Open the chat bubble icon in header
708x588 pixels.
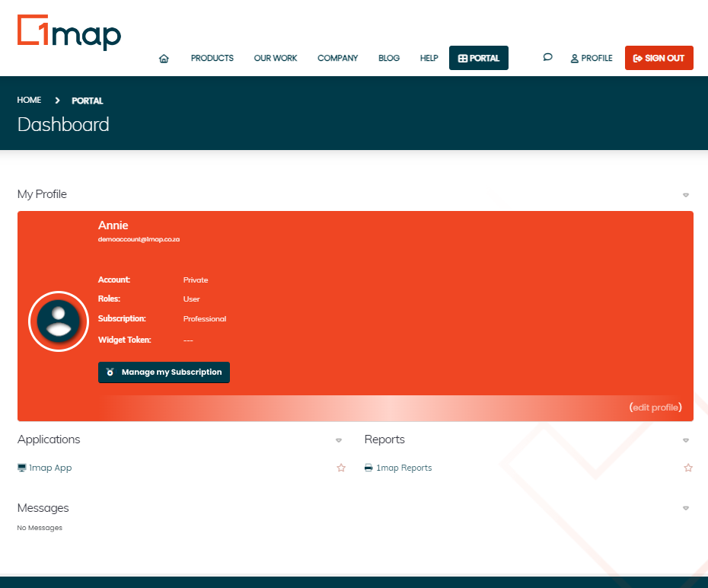coord(547,57)
